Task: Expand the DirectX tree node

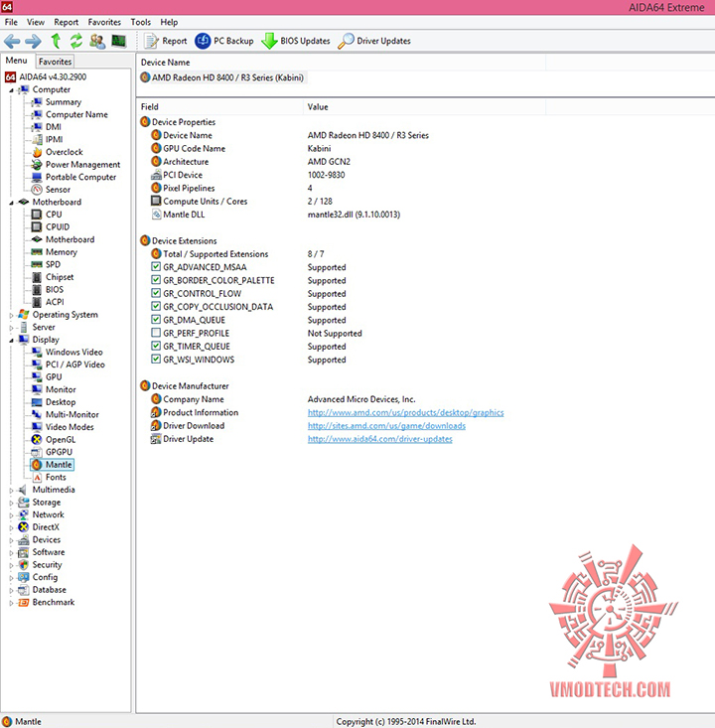Action: click(11, 528)
